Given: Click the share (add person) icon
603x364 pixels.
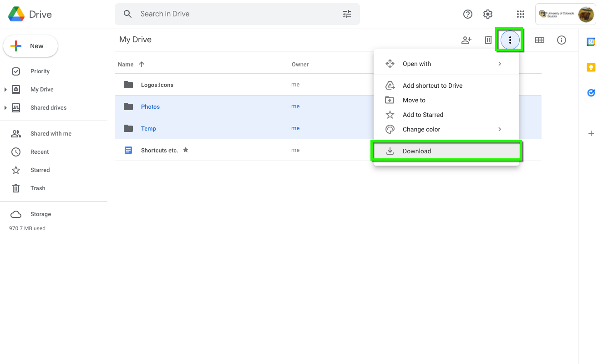Looking at the screenshot, I should (x=466, y=40).
